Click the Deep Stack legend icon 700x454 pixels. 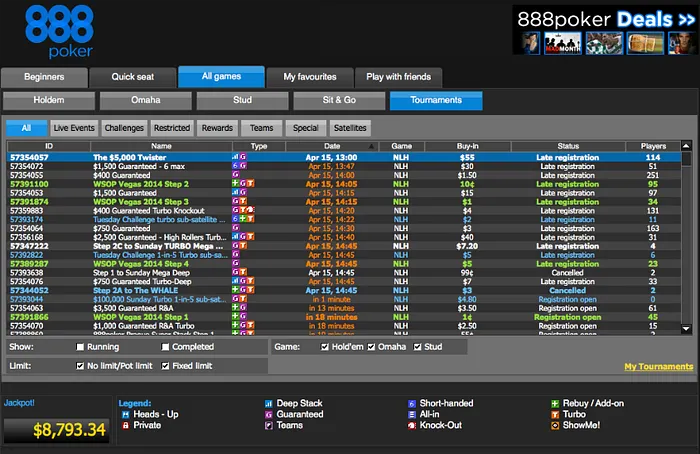coord(268,404)
